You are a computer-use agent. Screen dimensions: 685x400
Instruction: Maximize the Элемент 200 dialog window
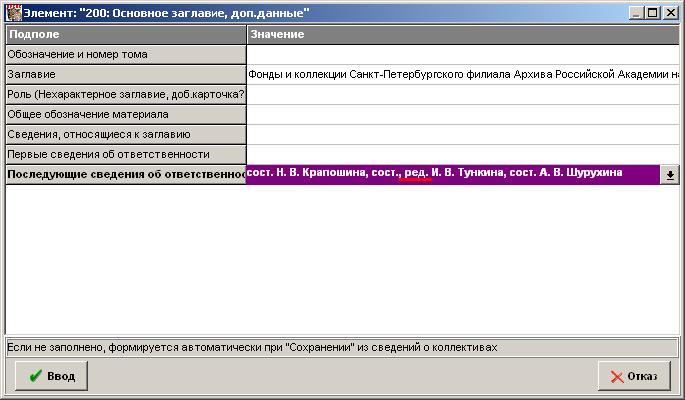click(x=652, y=13)
